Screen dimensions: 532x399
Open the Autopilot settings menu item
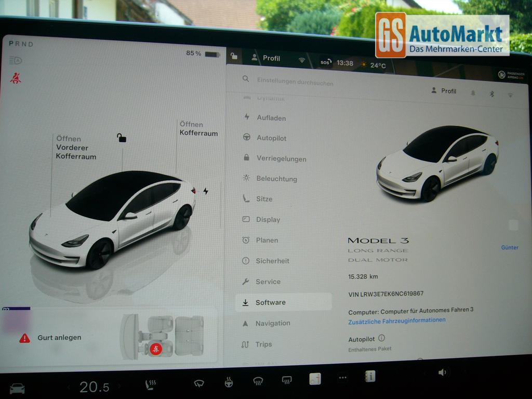point(271,138)
